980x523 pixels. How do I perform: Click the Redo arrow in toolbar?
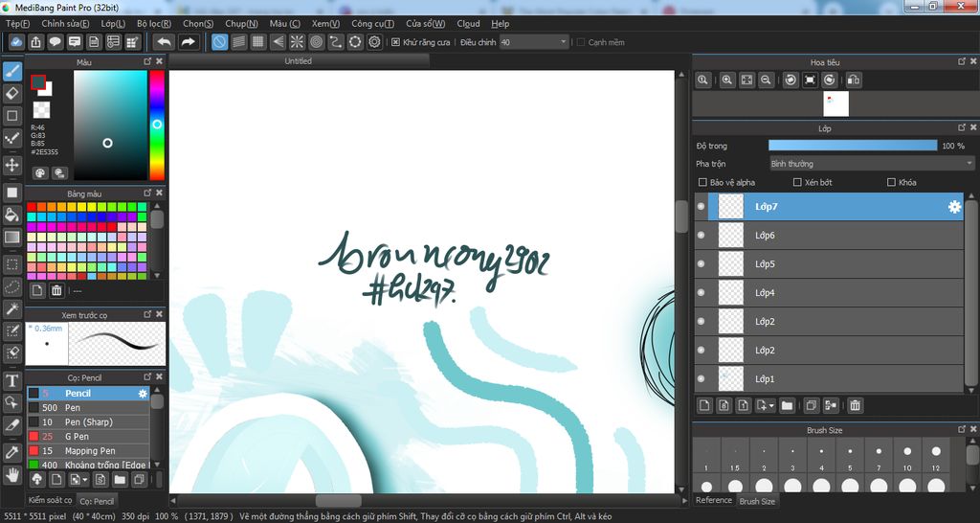coord(189,42)
